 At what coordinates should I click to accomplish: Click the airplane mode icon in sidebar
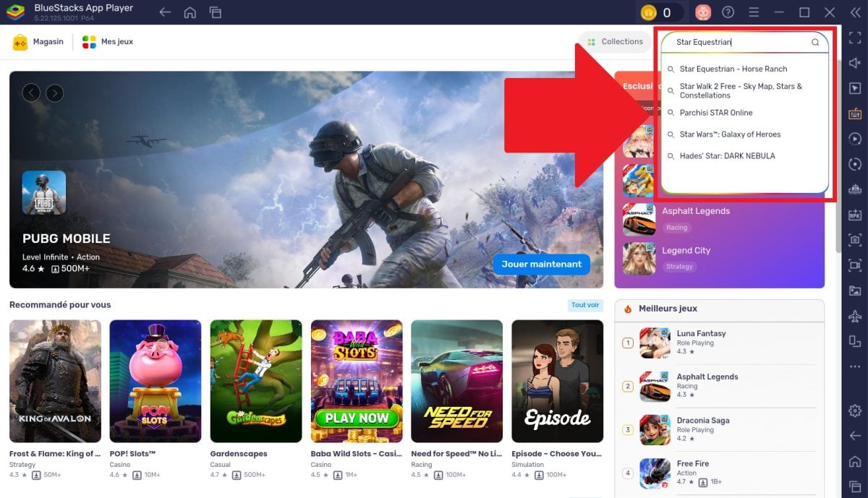click(x=855, y=317)
